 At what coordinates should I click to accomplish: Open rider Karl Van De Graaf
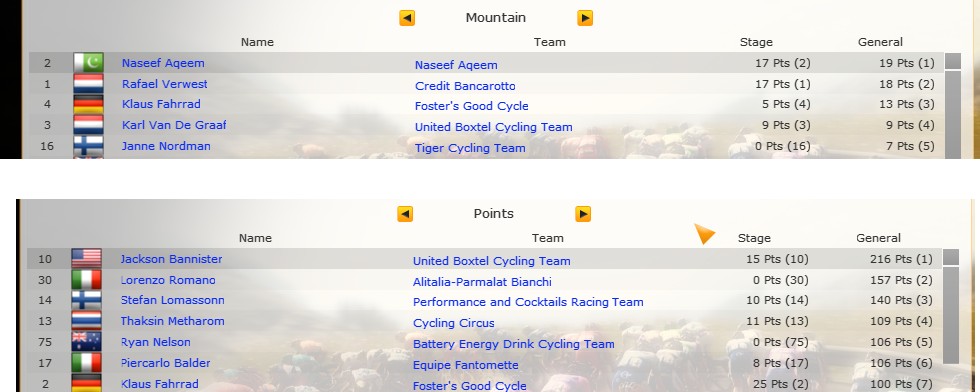click(x=174, y=125)
